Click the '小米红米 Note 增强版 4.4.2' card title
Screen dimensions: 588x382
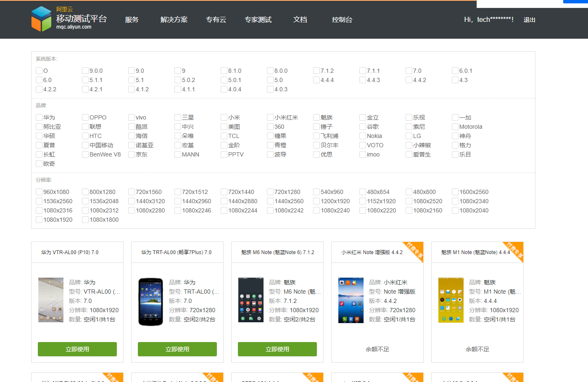pos(372,252)
